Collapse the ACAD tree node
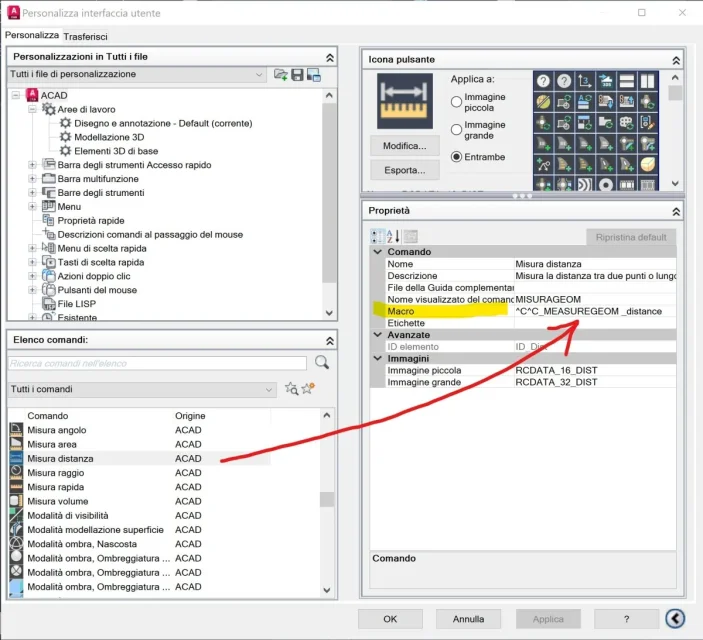 coord(16,95)
